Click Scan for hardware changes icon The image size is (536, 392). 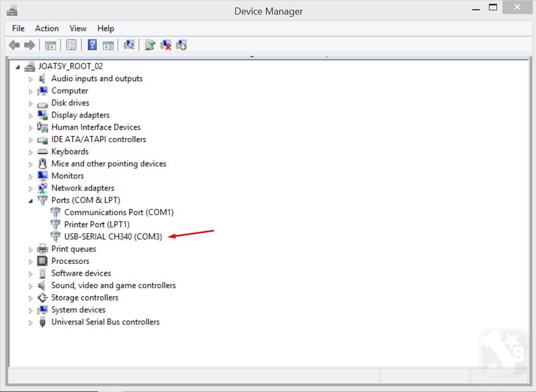(129, 45)
